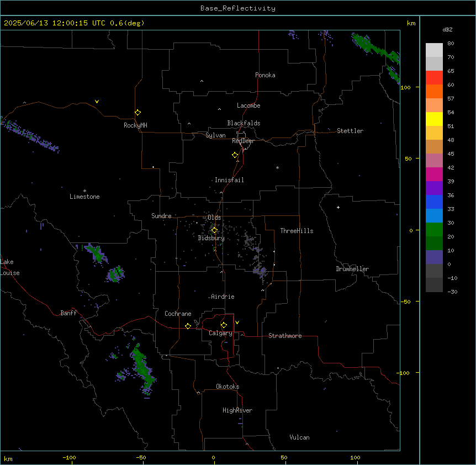Click the ThreeHills town label

[x=297, y=231]
